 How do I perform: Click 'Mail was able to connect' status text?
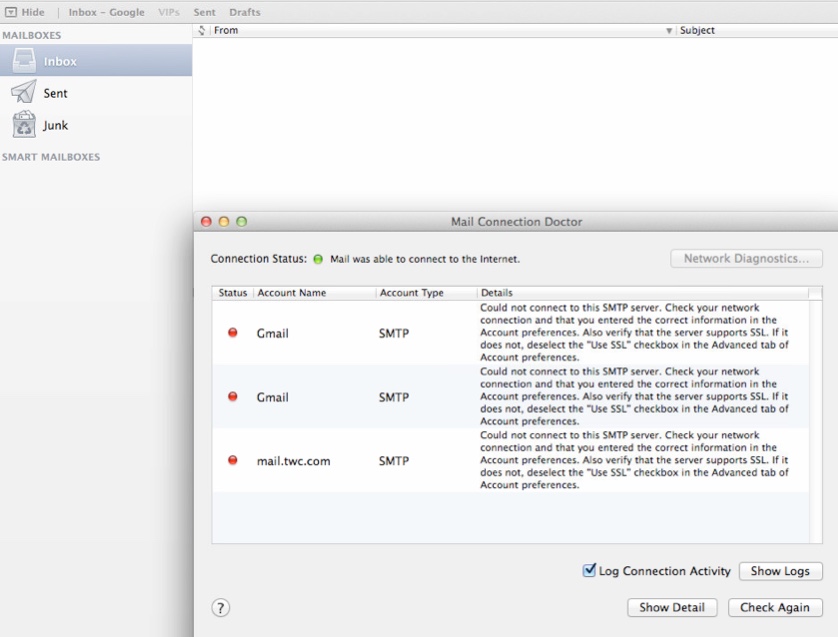click(x=424, y=259)
